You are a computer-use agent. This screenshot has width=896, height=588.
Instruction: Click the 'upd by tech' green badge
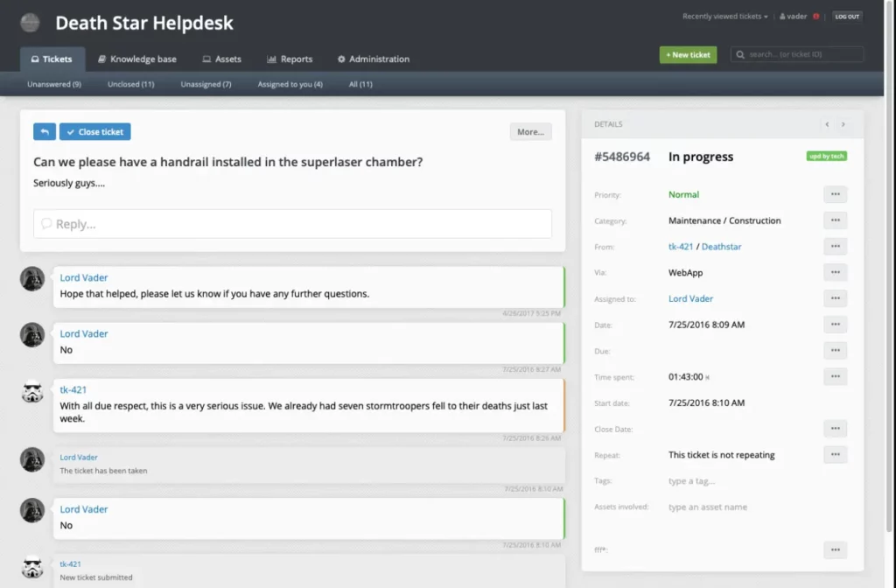click(x=826, y=156)
